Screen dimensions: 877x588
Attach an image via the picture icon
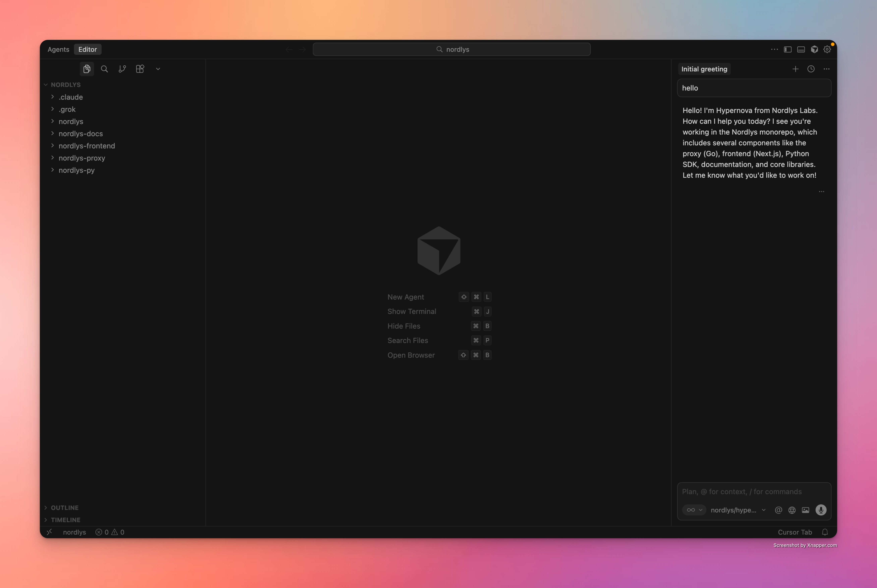[805, 510]
